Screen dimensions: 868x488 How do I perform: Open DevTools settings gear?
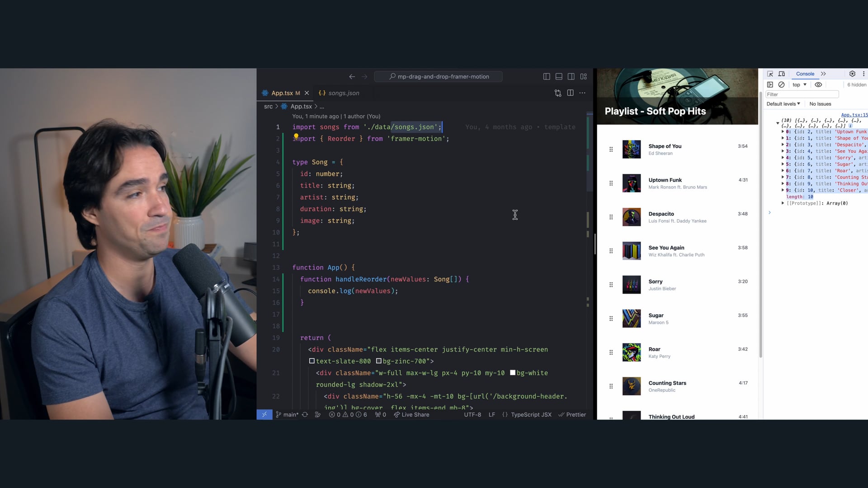pos(852,74)
